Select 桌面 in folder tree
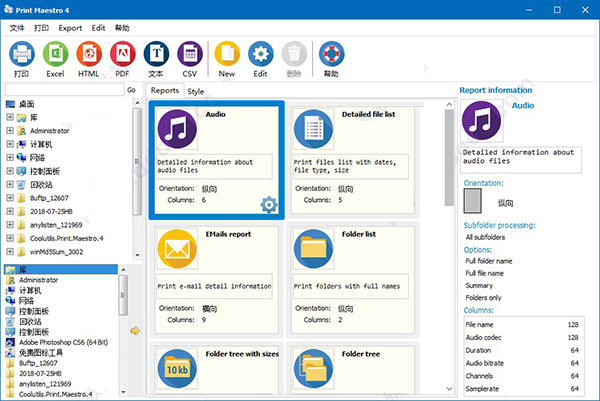Image resolution: width=600 pixels, height=401 pixels. coord(27,104)
